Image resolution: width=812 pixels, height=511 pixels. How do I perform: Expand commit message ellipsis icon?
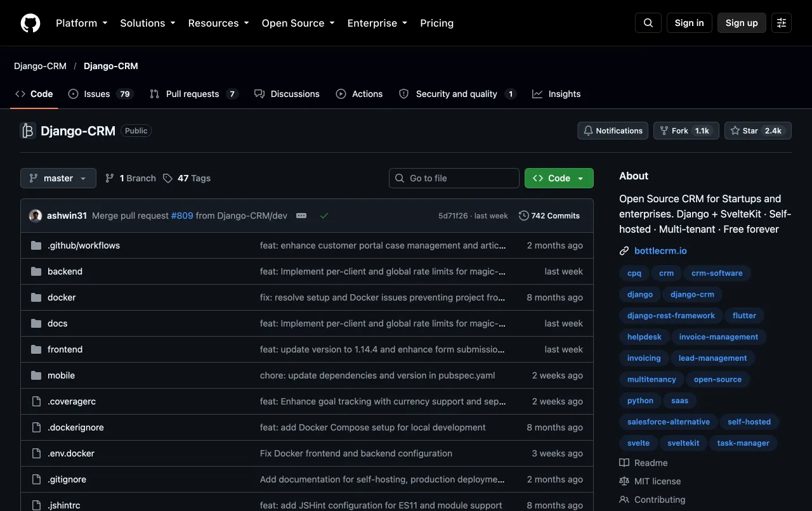301,216
